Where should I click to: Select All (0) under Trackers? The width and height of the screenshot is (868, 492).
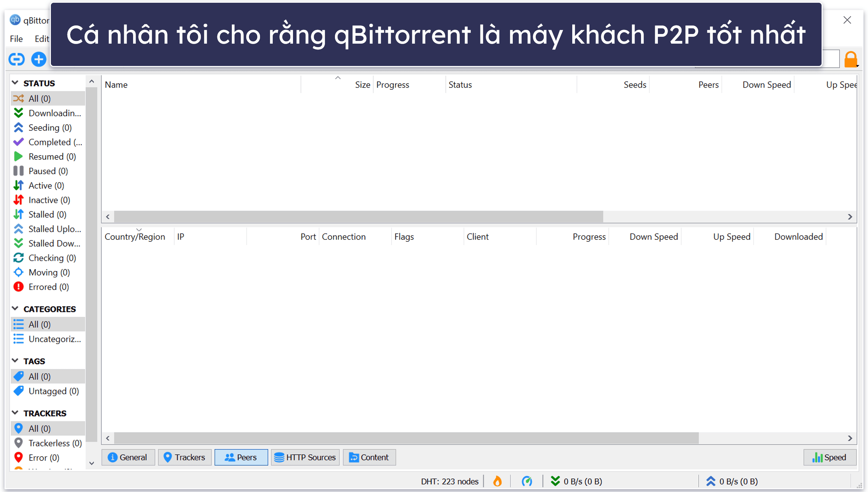48,428
